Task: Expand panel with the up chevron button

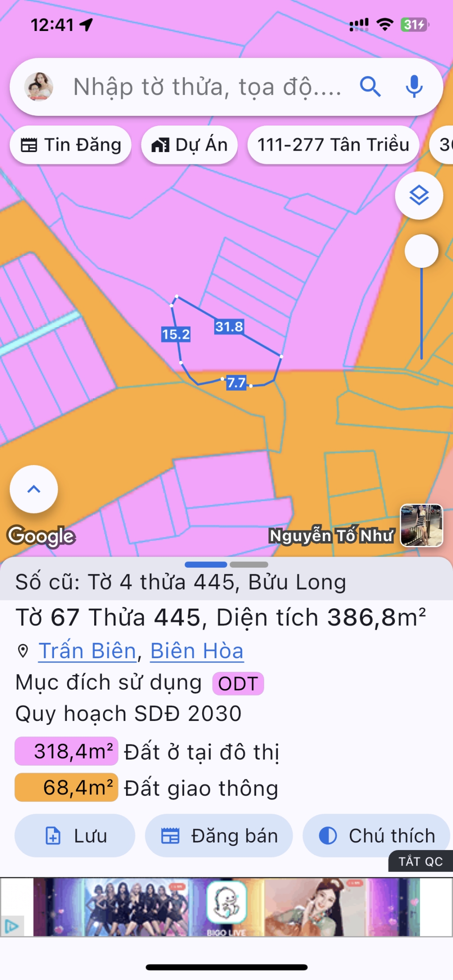Action: 34,489
